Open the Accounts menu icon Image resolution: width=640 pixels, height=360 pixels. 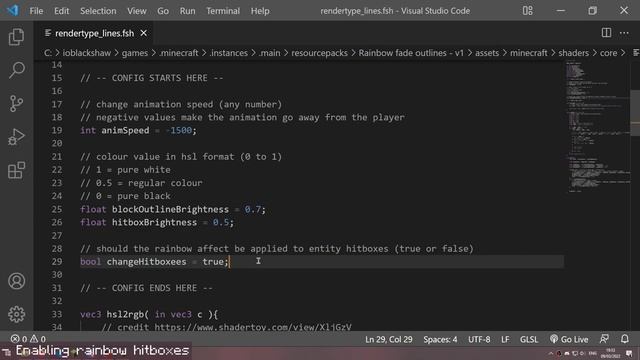click(x=16, y=281)
